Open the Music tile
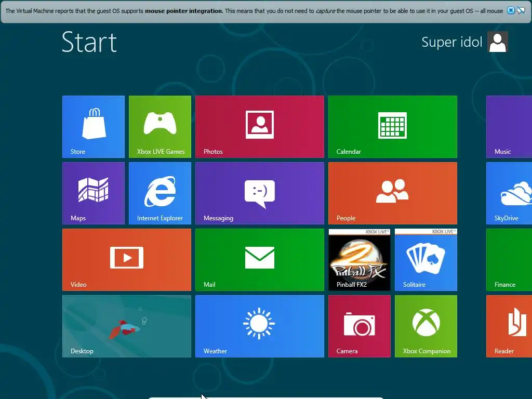The width and height of the screenshot is (532, 399). coord(509,127)
